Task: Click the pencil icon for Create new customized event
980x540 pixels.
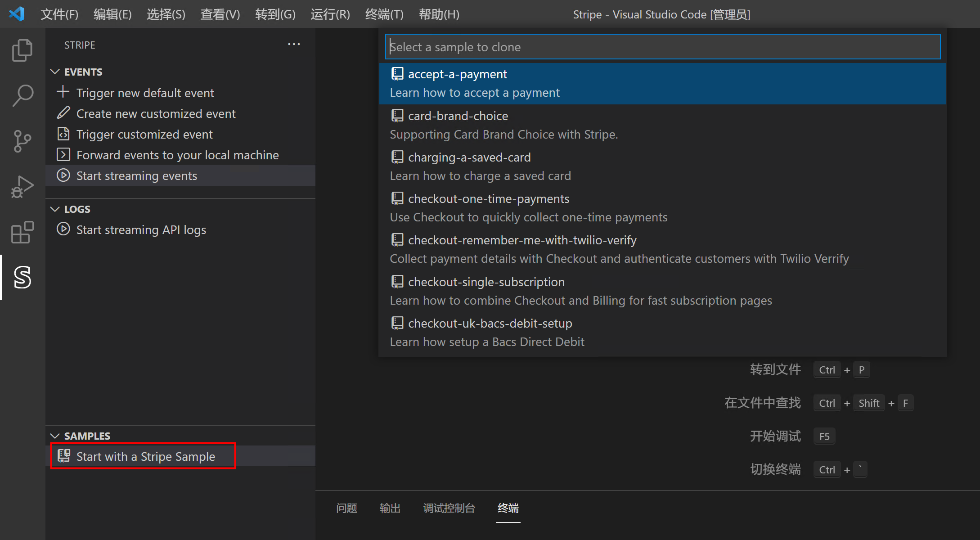Action: point(63,113)
